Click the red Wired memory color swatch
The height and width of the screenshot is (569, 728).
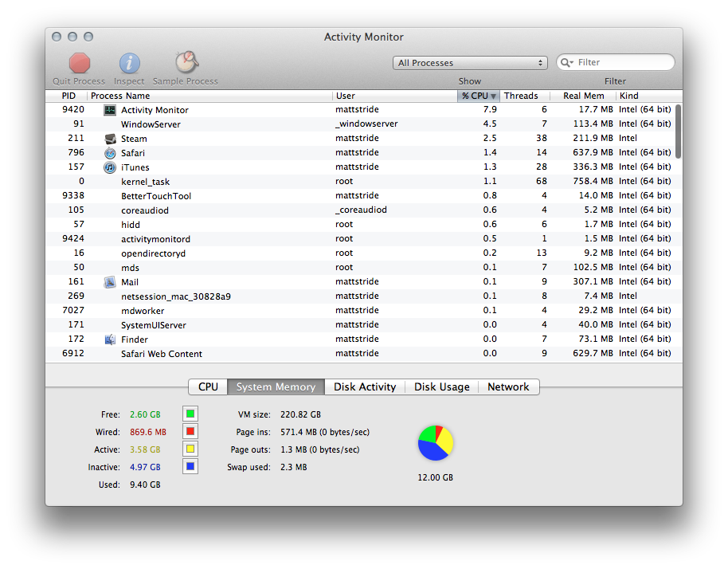(190, 431)
